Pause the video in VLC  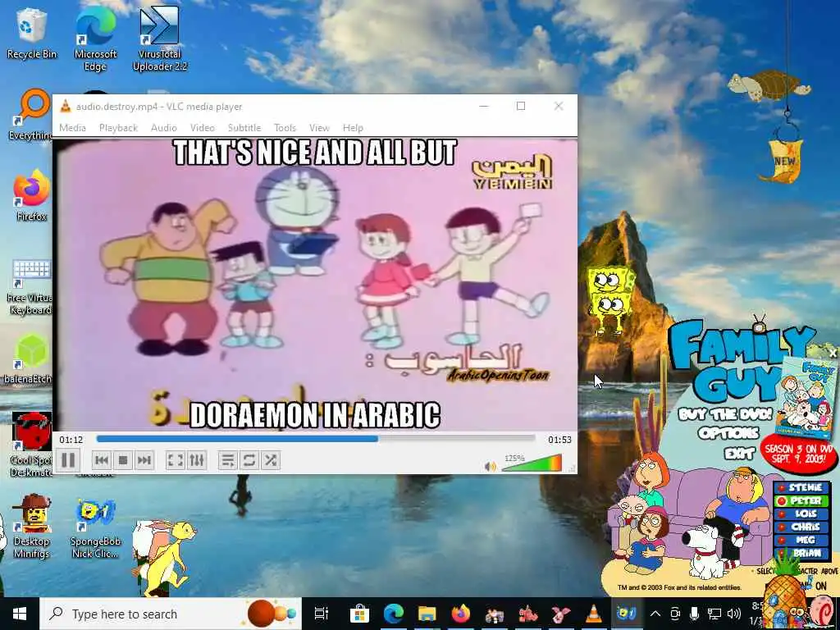pyautogui.click(x=68, y=460)
